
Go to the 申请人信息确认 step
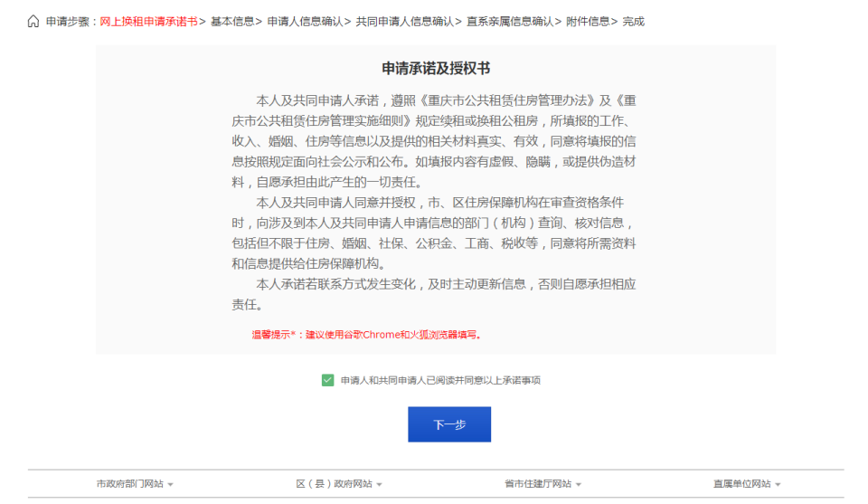(x=305, y=22)
